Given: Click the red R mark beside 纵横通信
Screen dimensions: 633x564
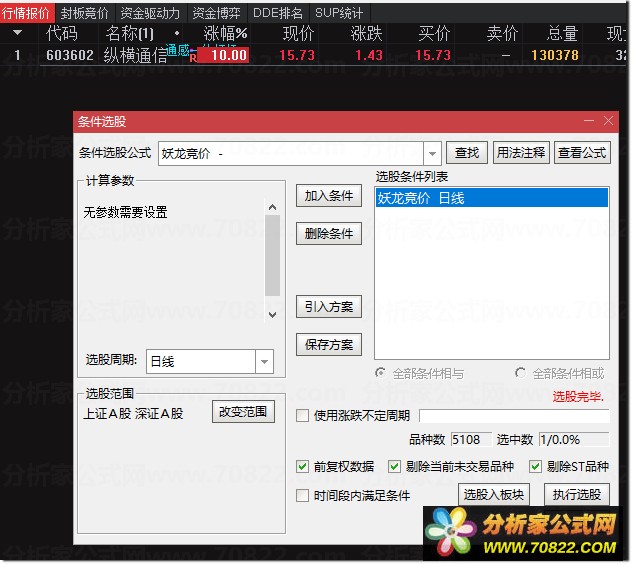Looking at the screenshot, I should click(193, 59).
